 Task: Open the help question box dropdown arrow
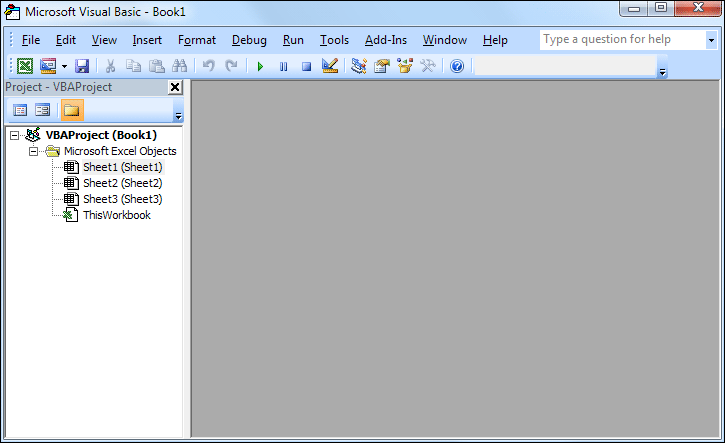pyautogui.click(x=712, y=40)
